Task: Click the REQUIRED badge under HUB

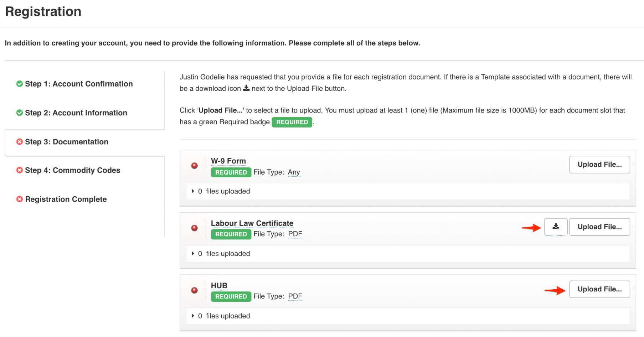Action: [231, 297]
